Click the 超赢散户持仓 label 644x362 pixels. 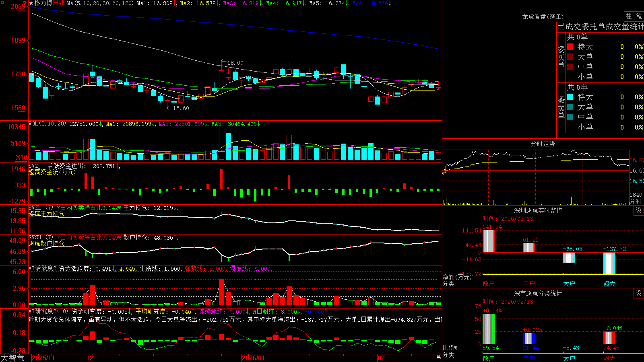pos(46,243)
